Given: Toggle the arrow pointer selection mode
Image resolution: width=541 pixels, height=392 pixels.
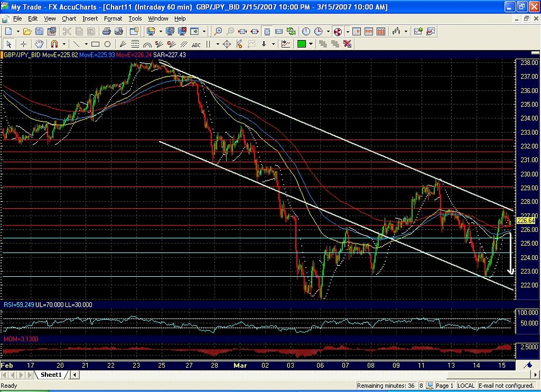Looking at the screenshot, I should (x=8, y=44).
